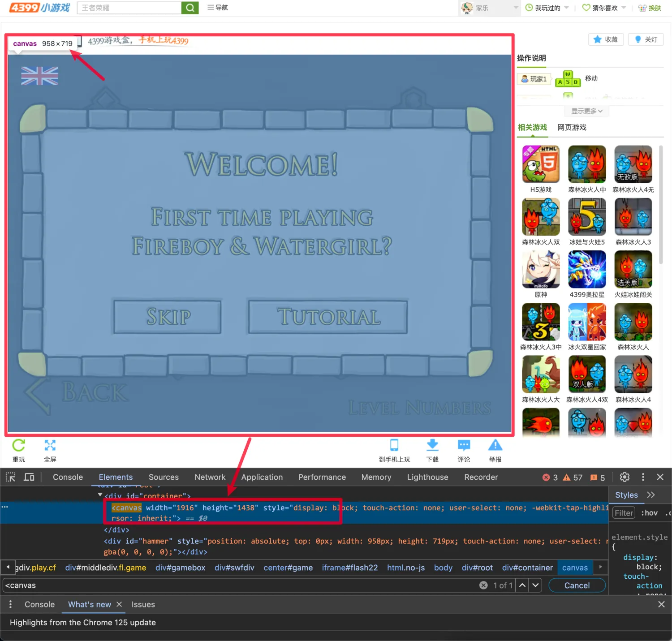672x641 pixels.
Task: Open the 导航 navigation menu
Action: pos(218,8)
